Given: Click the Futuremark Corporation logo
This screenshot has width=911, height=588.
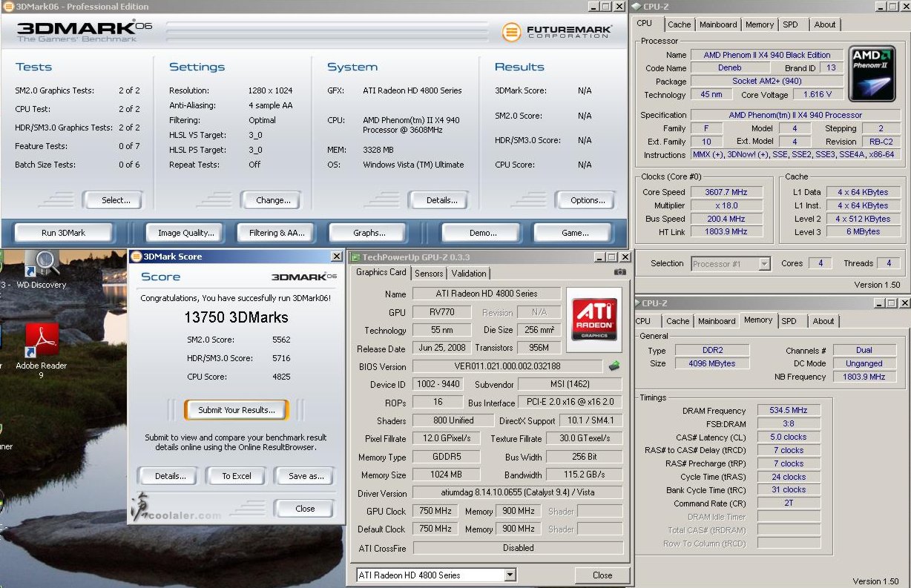Looking at the screenshot, I should click(x=556, y=32).
